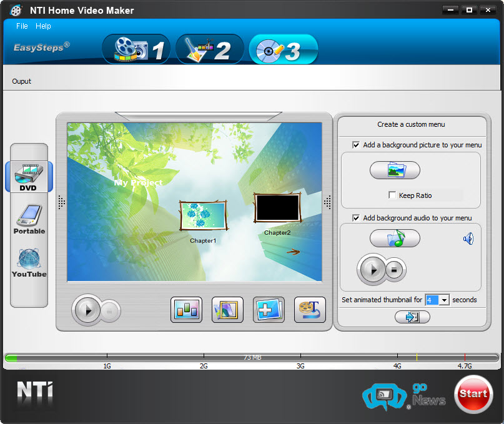Play the menu preview
The image size is (504, 424).
[87, 310]
